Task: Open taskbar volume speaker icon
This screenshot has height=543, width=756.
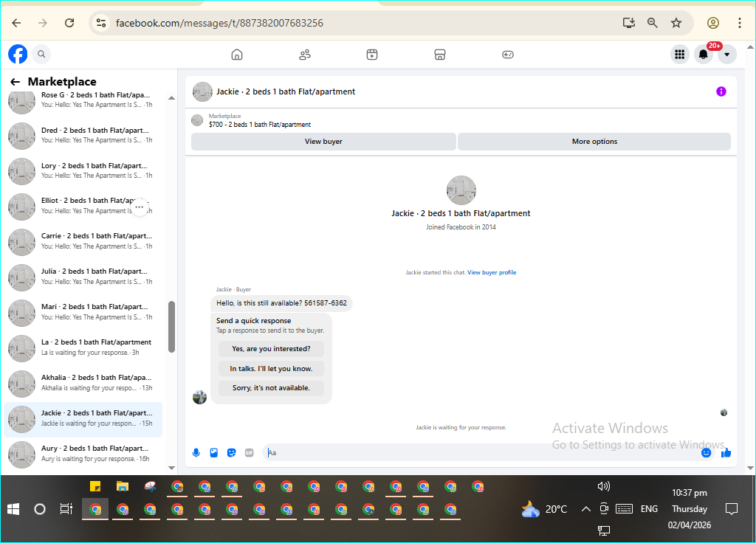Action: [604, 486]
